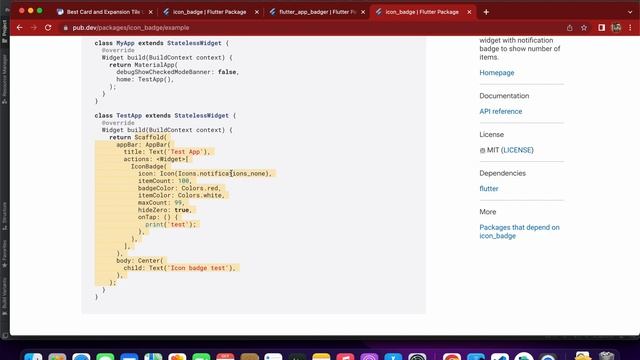Go back to the previous page
The height and width of the screenshot is (360, 640).
click(20, 28)
